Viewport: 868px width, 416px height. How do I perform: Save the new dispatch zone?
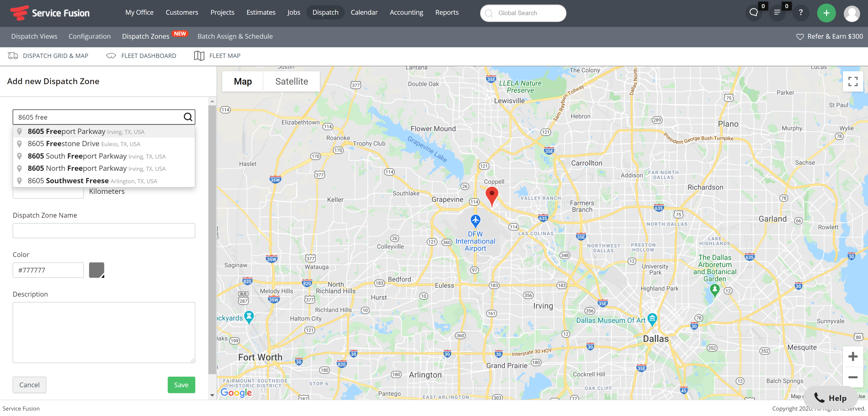181,385
